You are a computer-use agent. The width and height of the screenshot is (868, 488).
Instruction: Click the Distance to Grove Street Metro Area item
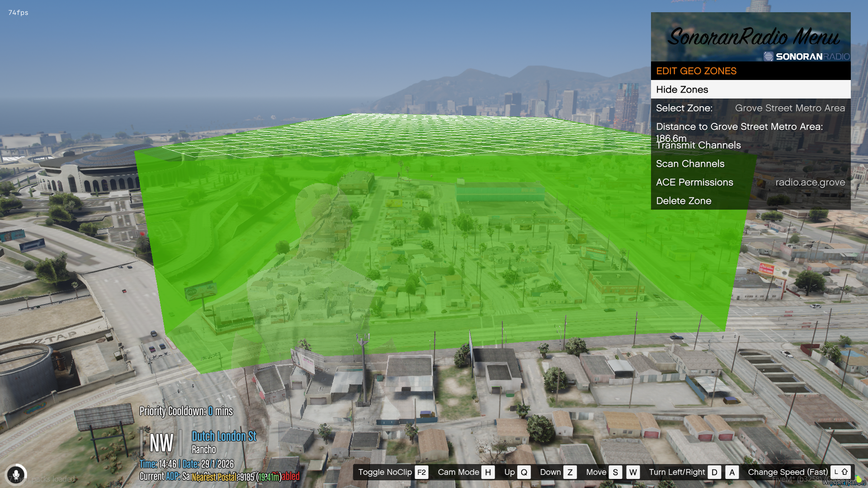click(739, 127)
